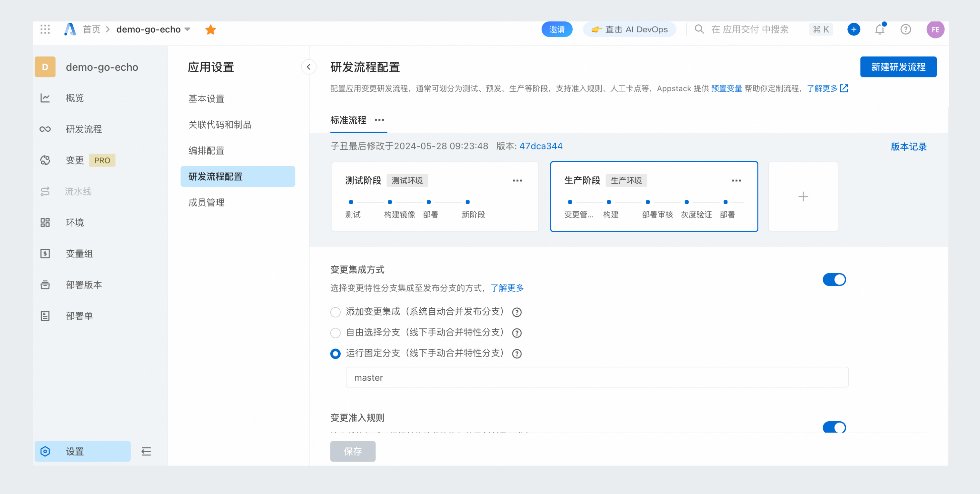Image resolution: width=980 pixels, height=494 pixels.
Task: Select 添加变更集成 radio option
Action: 335,312
